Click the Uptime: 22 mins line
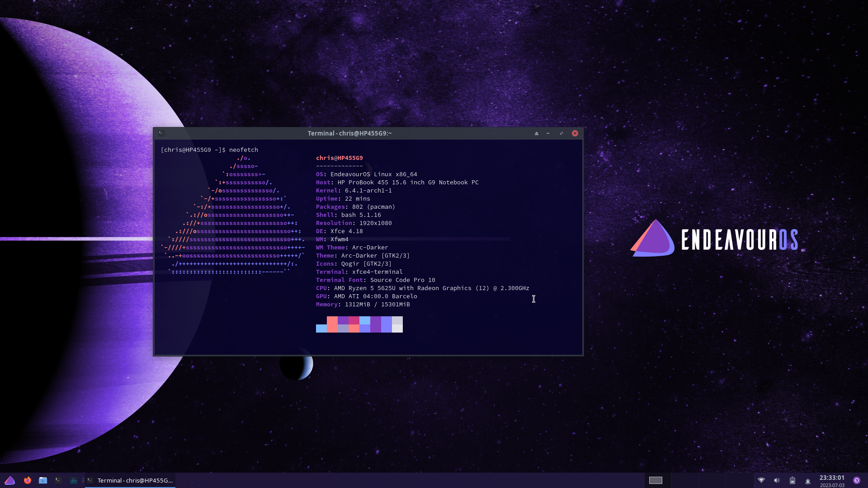The width and height of the screenshot is (868, 488). 343,199
